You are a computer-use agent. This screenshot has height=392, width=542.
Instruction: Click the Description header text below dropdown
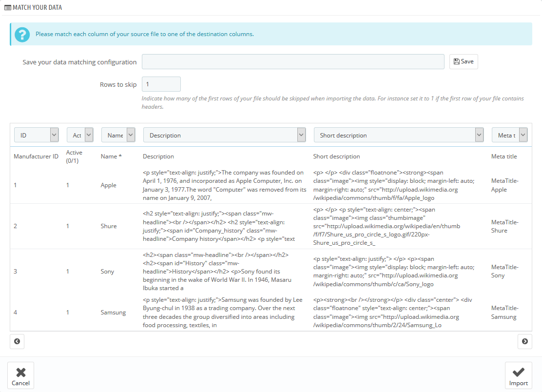pyautogui.click(x=158, y=156)
